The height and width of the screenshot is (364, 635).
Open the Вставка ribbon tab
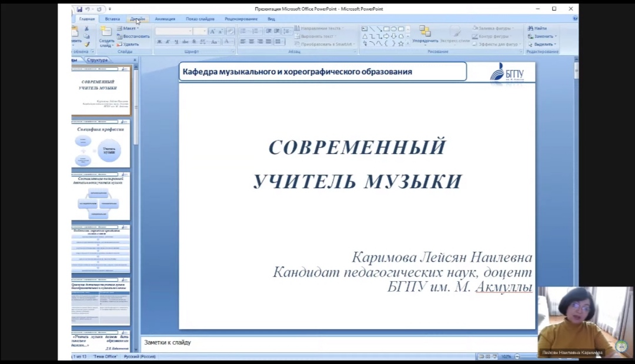[112, 19]
